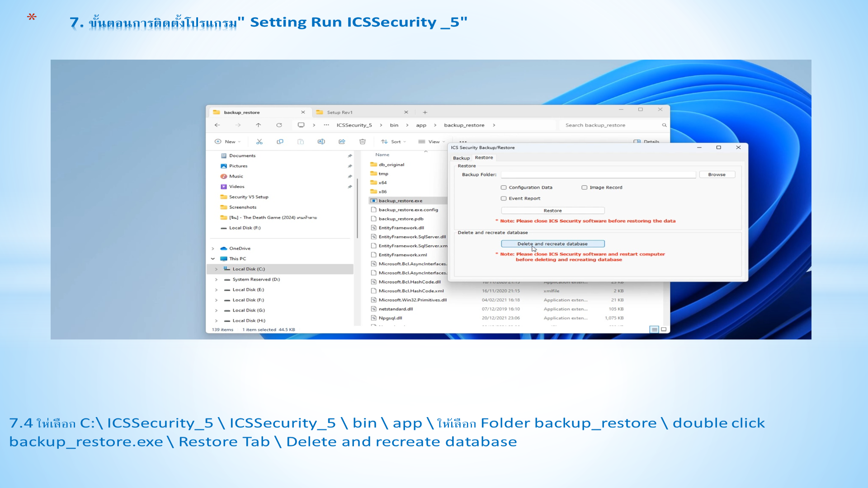
Task: Click the Paste icon in Explorer toolbar
Action: pyautogui.click(x=301, y=141)
